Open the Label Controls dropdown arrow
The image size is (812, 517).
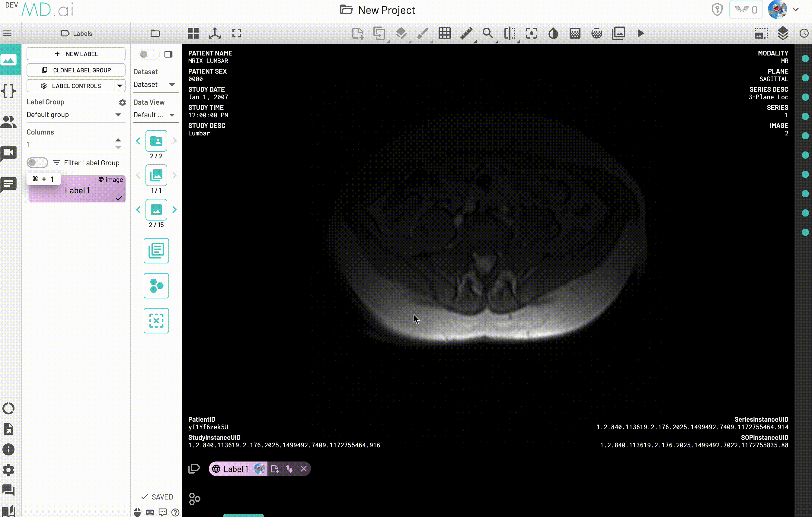120,86
